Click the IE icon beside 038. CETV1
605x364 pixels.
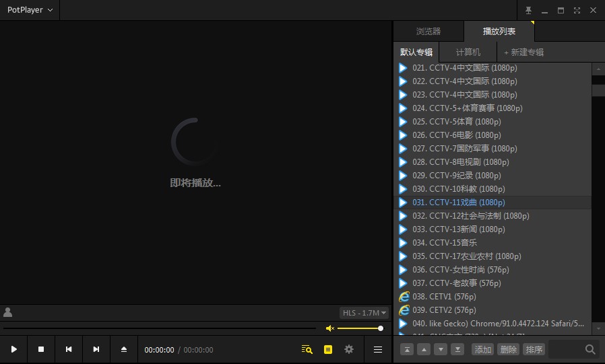click(x=404, y=297)
